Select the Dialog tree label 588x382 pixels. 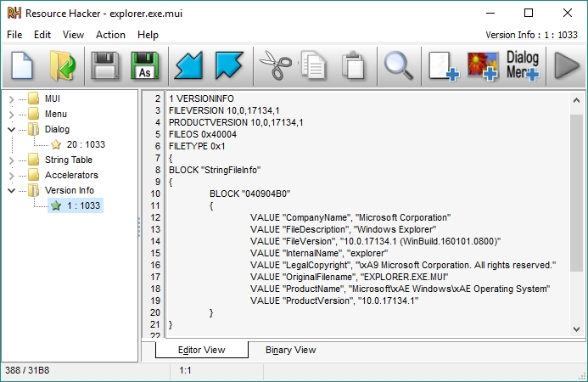coord(57,129)
